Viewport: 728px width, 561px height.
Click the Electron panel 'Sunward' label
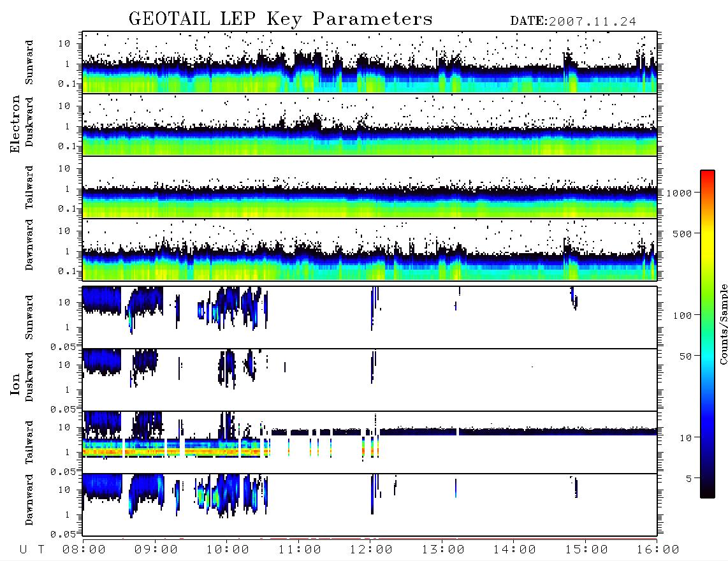click(29, 62)
